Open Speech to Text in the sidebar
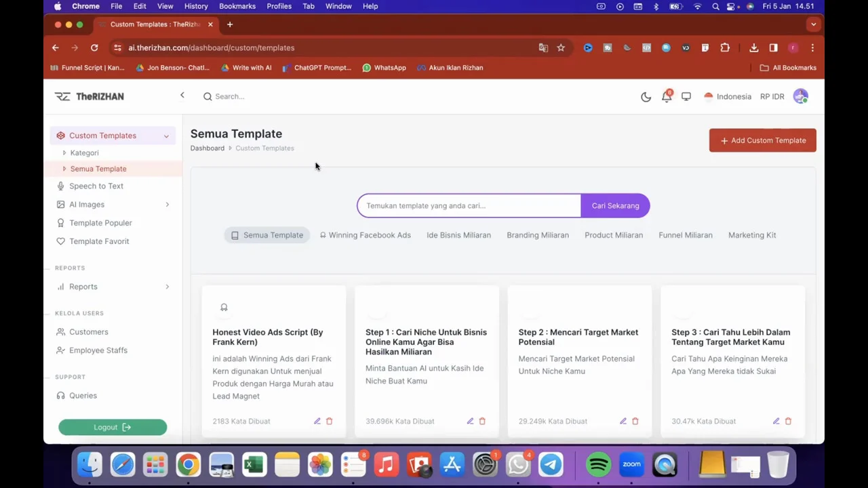The height and width of the screenshot is (488, 868). [x=96, y=186]
